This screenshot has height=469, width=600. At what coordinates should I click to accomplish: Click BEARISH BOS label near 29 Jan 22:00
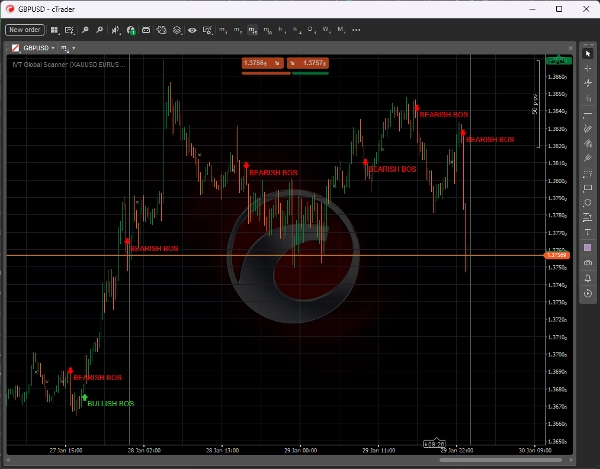[490, 140]
